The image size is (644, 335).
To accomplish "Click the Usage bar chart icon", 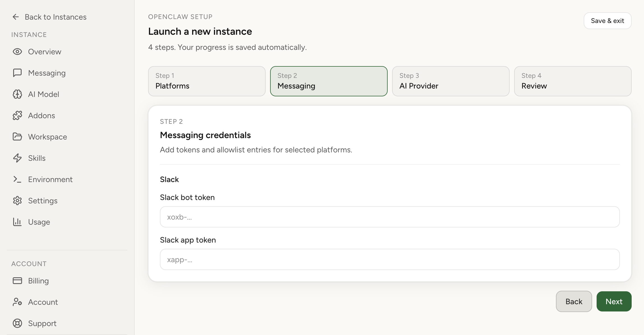I will [17, 222].
